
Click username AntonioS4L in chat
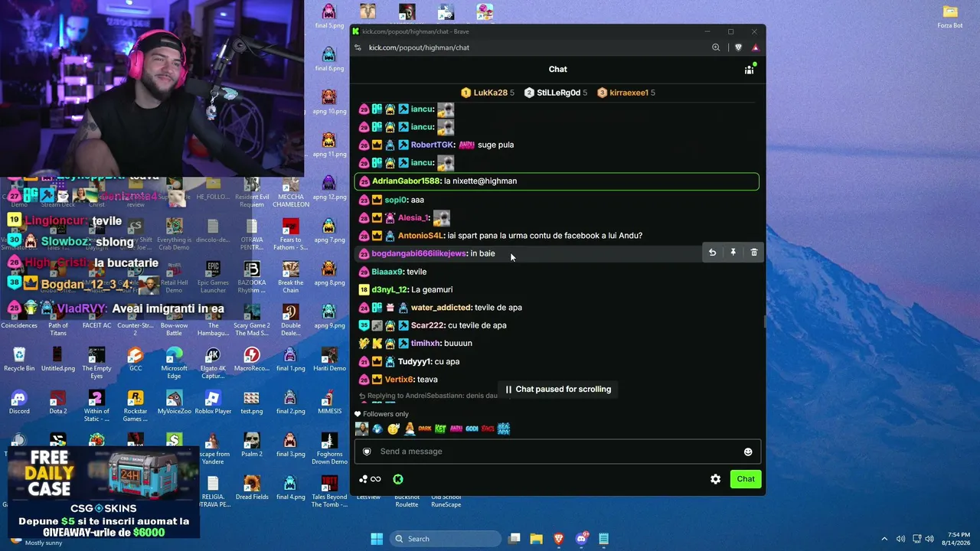421,236
